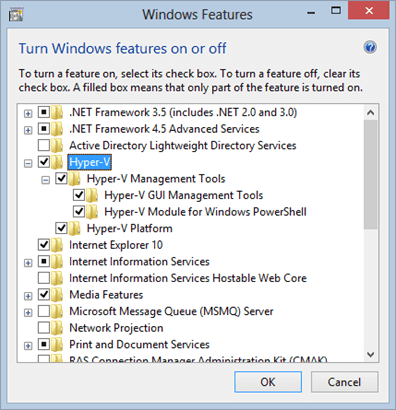Click the help question mark icon
The height and width of the screenshot is (410, 396).
[370, 47]
